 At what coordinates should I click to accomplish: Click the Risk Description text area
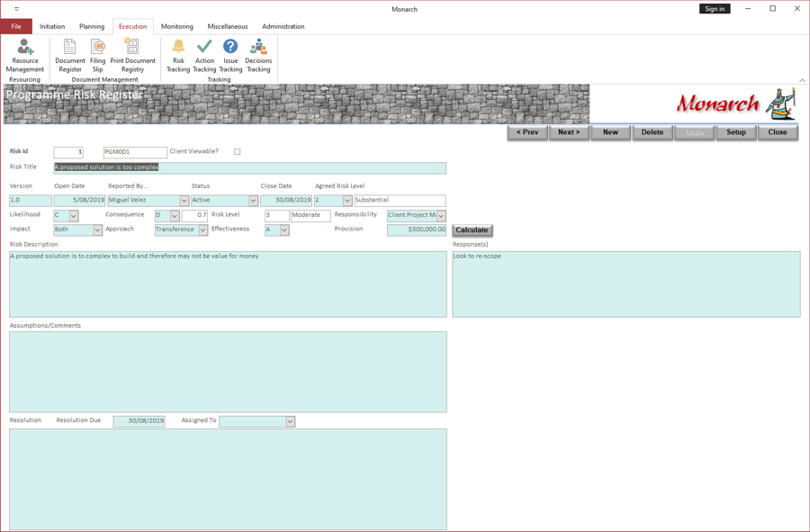click(x=228, y=284)
